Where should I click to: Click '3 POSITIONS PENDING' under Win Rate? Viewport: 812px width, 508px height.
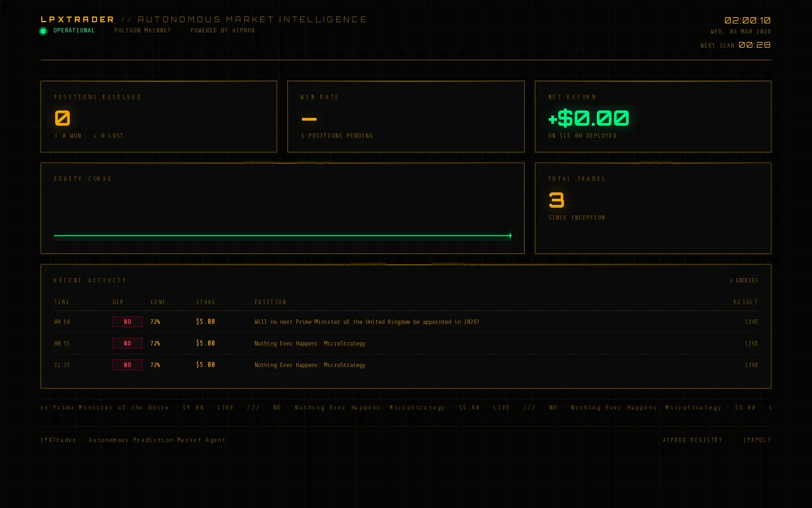337,136
